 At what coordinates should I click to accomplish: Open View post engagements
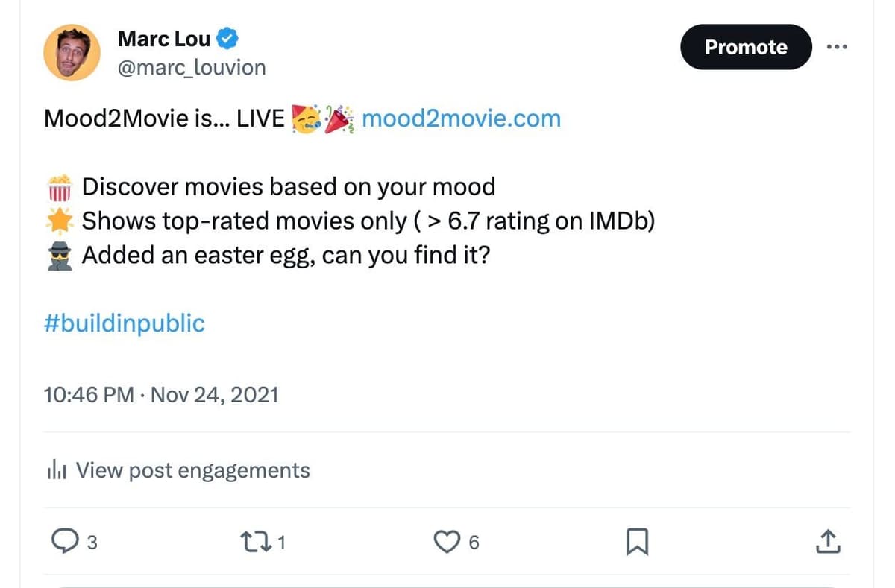(x=192, y=470)
